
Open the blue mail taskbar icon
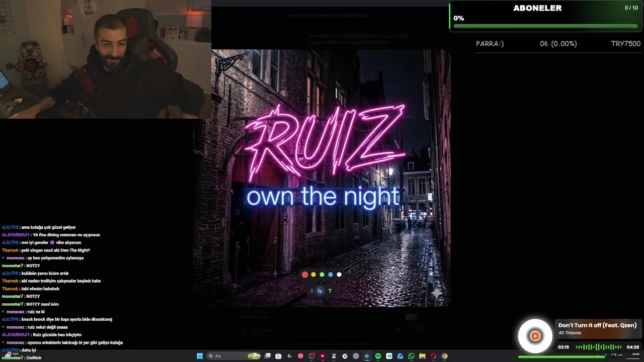pyautogui.click(x=400, y=356)
